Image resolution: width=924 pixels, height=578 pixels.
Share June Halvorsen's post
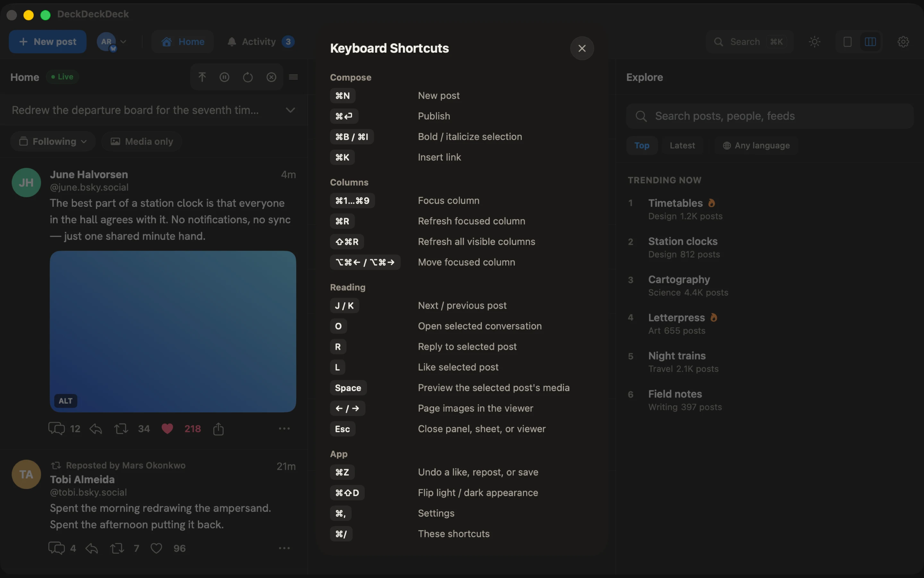(218, 429)
